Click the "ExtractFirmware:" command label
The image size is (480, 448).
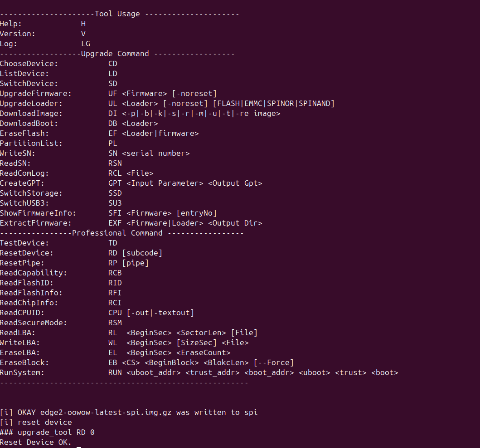coord(36,223)
